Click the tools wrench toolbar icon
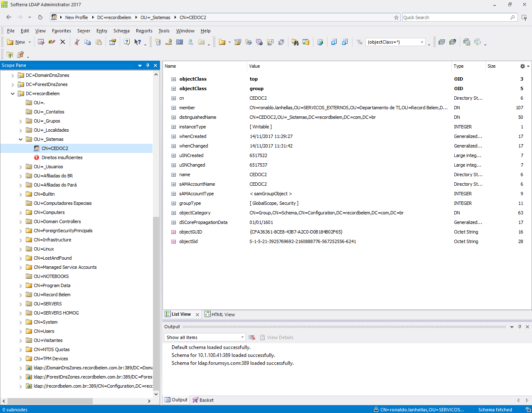This screenshot has height=413, width=532. pyautogui.click(x=20, y=54)
